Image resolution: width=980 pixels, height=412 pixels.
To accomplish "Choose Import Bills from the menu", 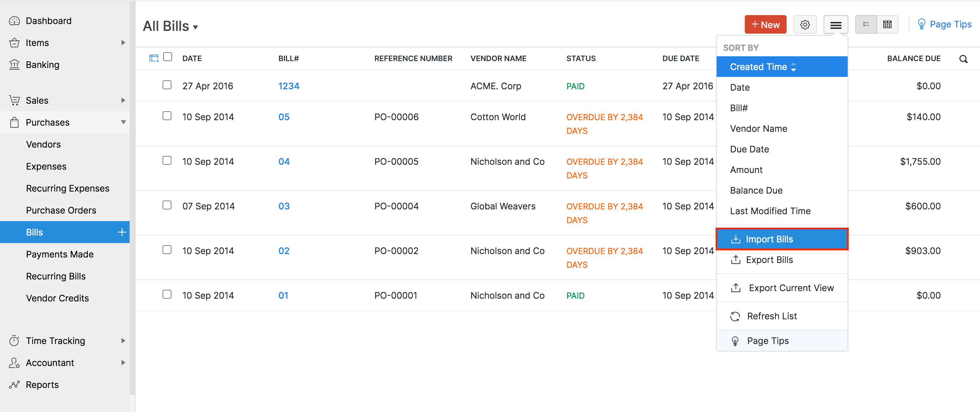I will pos(769,239).
